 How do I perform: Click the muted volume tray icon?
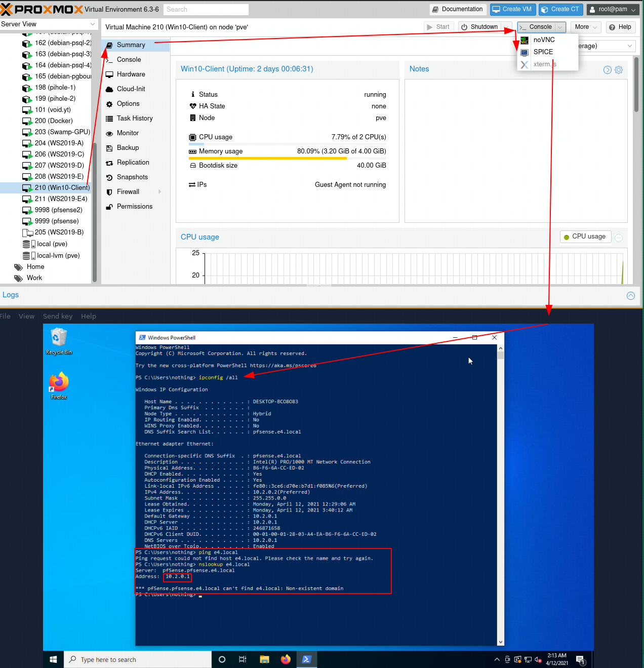click(x=538, y=659)
